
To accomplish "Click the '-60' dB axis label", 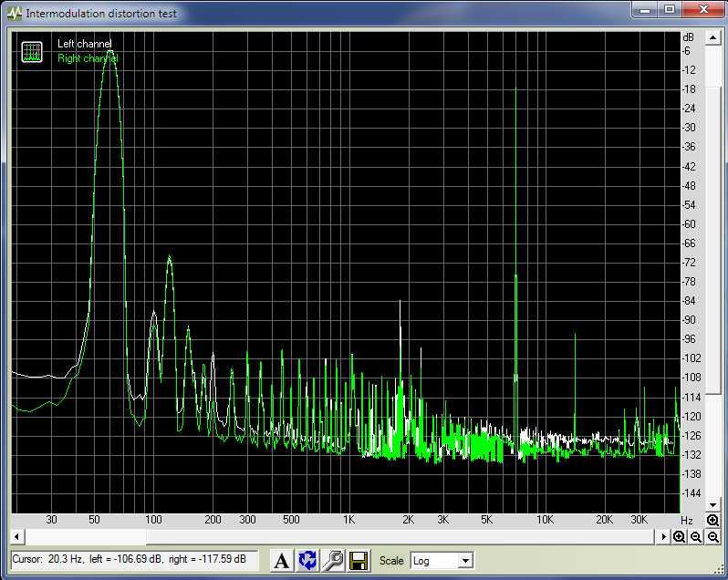I will pos(689,224).
